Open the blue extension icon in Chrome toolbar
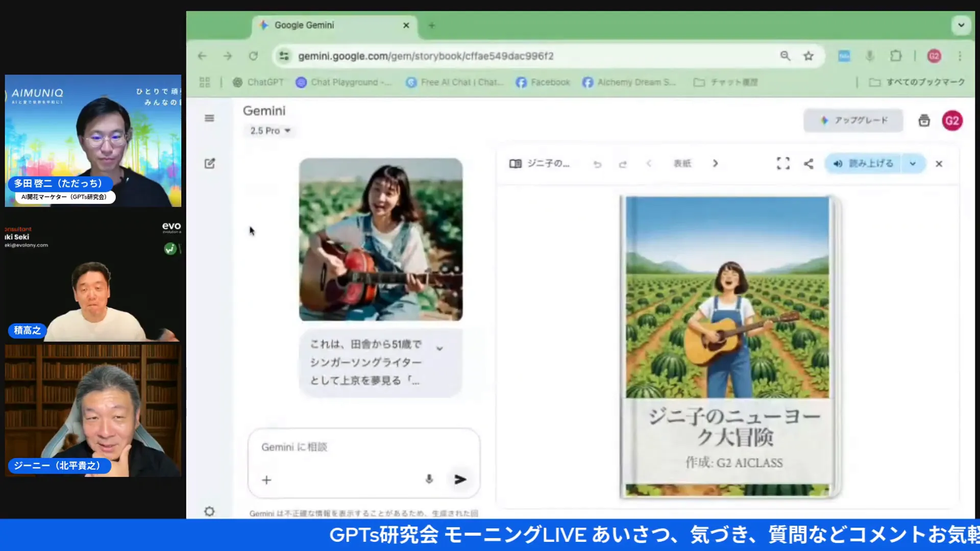This screenshot has width=980, height=551. (x=844, y=56)
